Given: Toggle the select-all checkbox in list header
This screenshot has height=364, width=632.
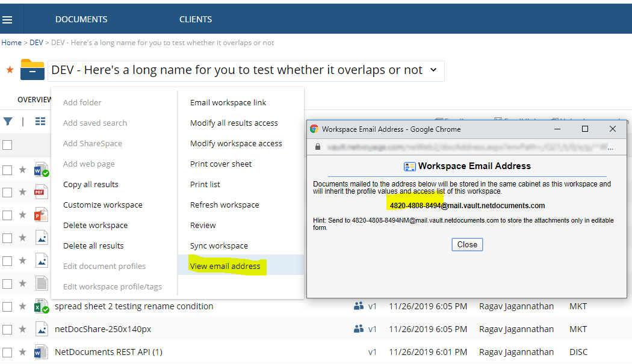Looking at the screenshot, I should coord(7,145).
